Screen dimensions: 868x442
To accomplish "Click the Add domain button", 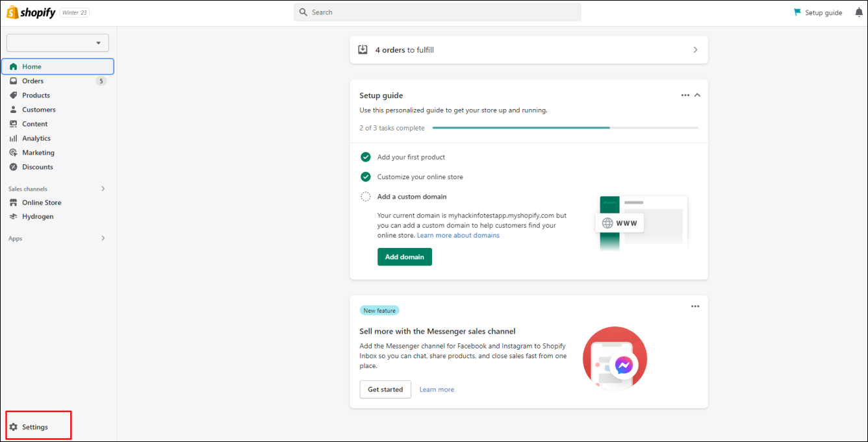I will pos(405,257).
